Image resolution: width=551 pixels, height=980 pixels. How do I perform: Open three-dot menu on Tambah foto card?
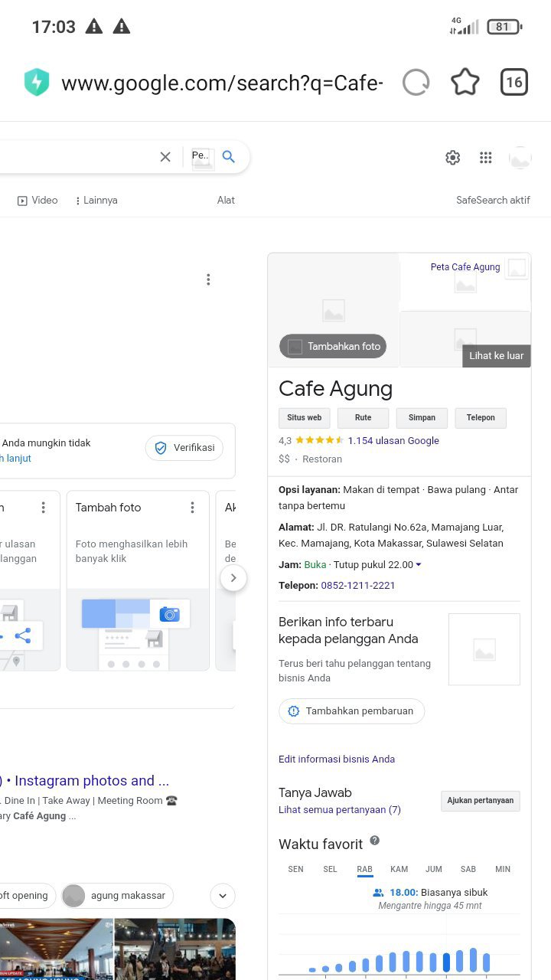click(x=193, y=508)
